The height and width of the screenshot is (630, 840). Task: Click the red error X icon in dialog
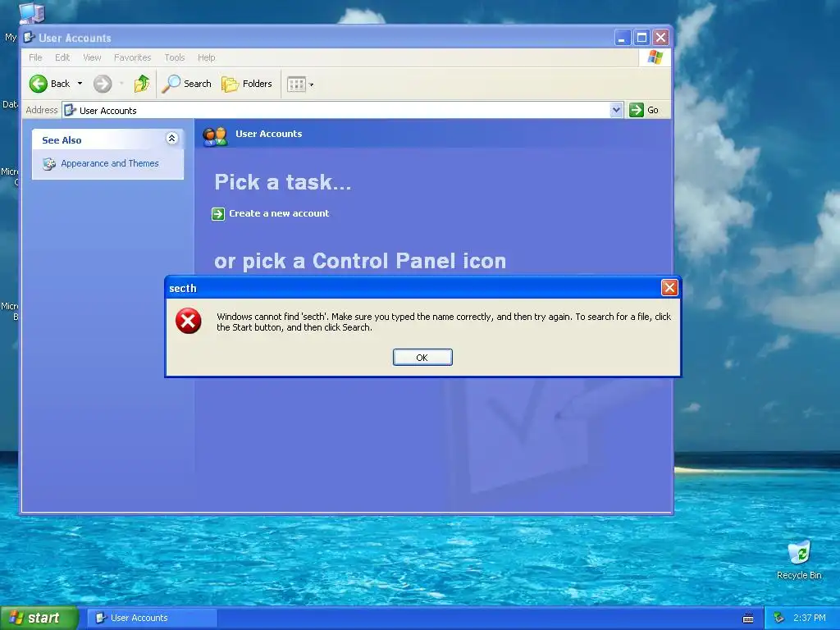click(189, 321)
